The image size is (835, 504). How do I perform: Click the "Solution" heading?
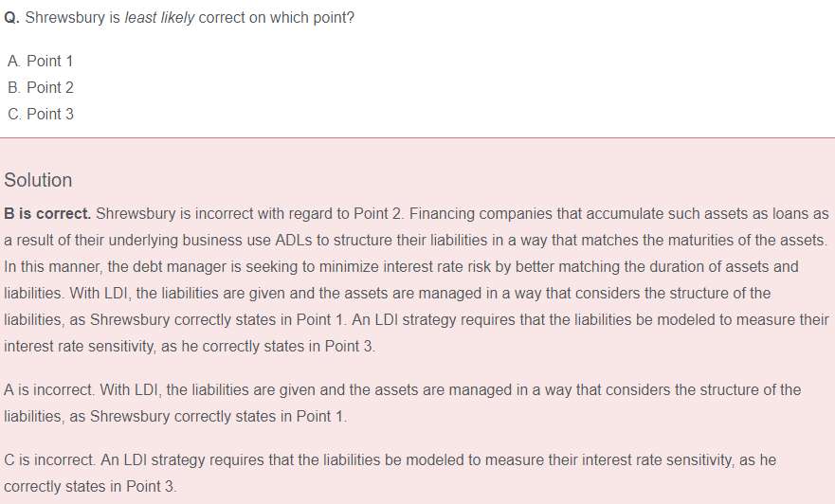click(38, 180)
